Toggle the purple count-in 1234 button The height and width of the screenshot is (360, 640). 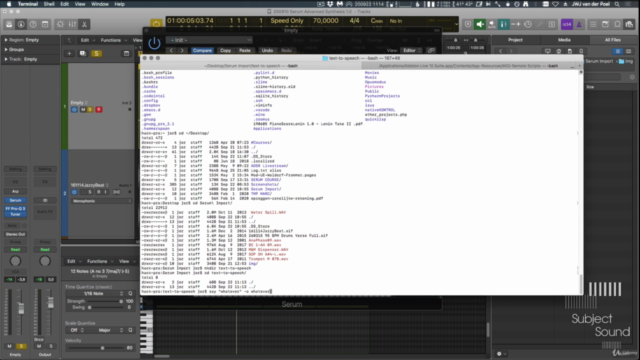coord(567,24)
